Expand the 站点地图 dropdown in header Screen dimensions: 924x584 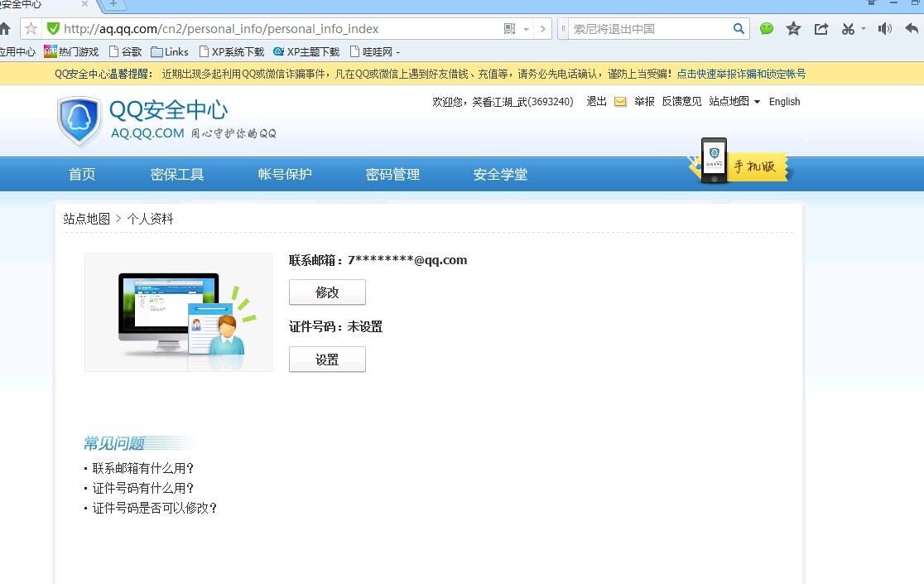734,101
